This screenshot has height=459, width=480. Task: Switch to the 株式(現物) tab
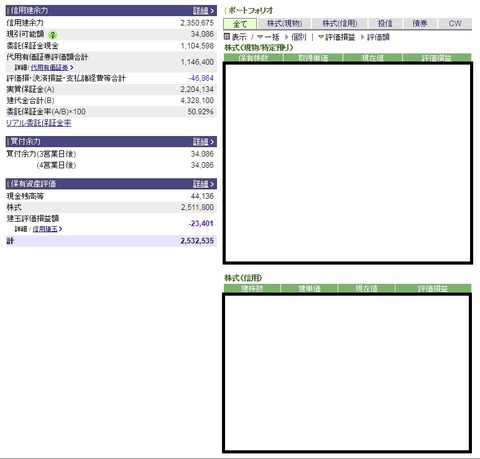point(285,24)
